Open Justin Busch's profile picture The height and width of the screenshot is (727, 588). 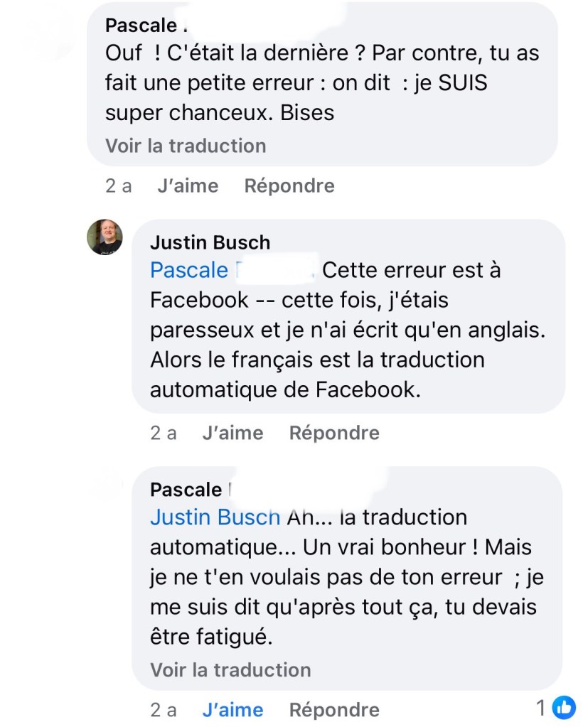coord(105,237)
